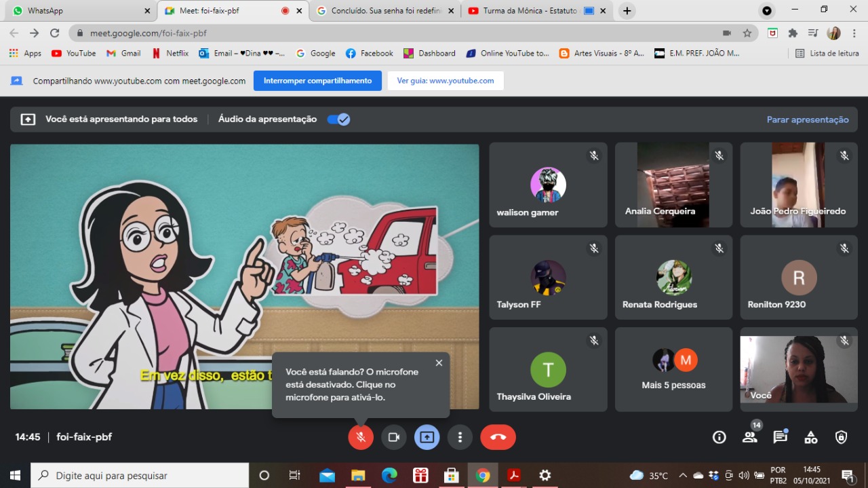This screenshot has height=488, width=868.
Task: Open the activities icon
Action: [810, 437]
